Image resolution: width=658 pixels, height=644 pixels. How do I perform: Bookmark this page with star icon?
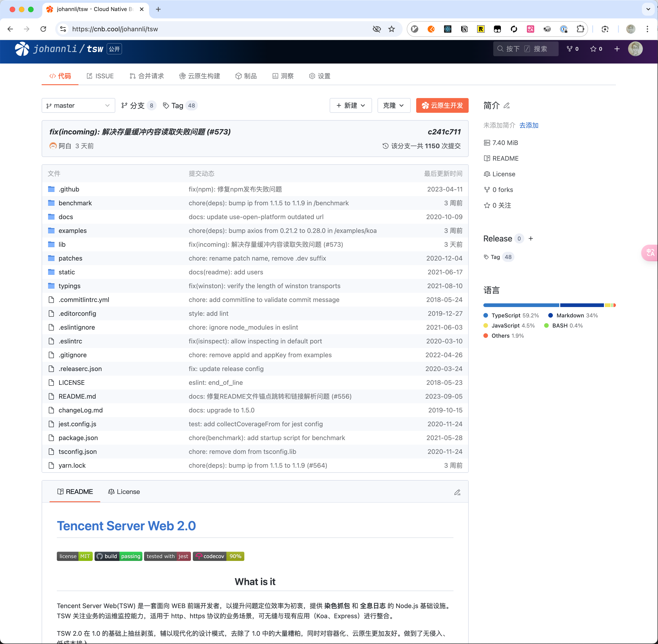click(392, 29)
